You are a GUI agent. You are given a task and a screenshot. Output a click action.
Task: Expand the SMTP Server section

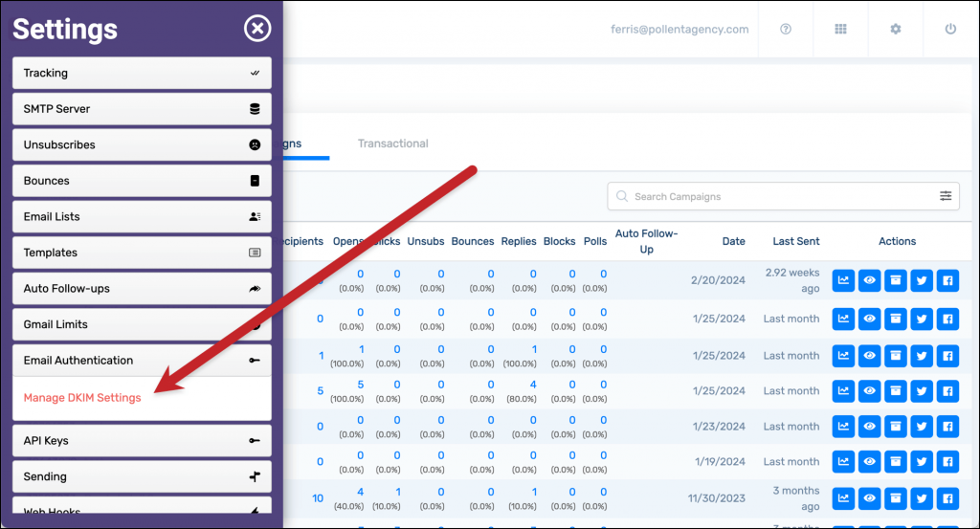click(x=142, y=109)
